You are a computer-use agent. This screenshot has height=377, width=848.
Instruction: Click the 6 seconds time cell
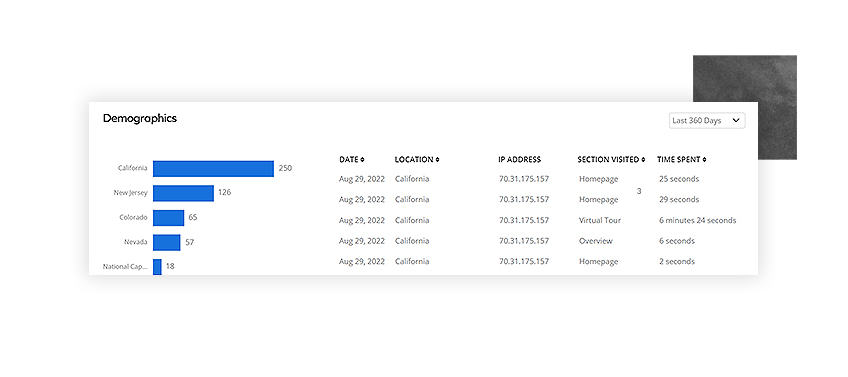tap(677, 241)
